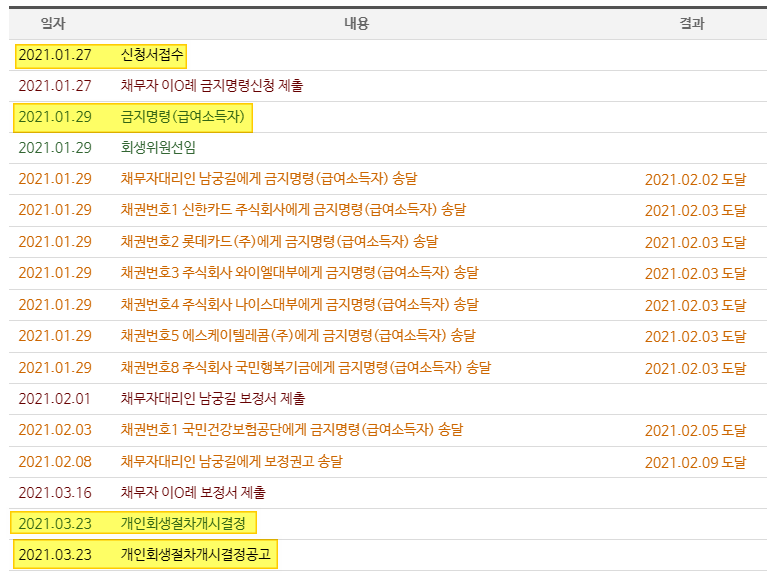Click 채권번호3 주식회사 와이엘대부 송달 entry
This screenshot has width=774, height=576.
pyautogui.click(x=300, y=272)
